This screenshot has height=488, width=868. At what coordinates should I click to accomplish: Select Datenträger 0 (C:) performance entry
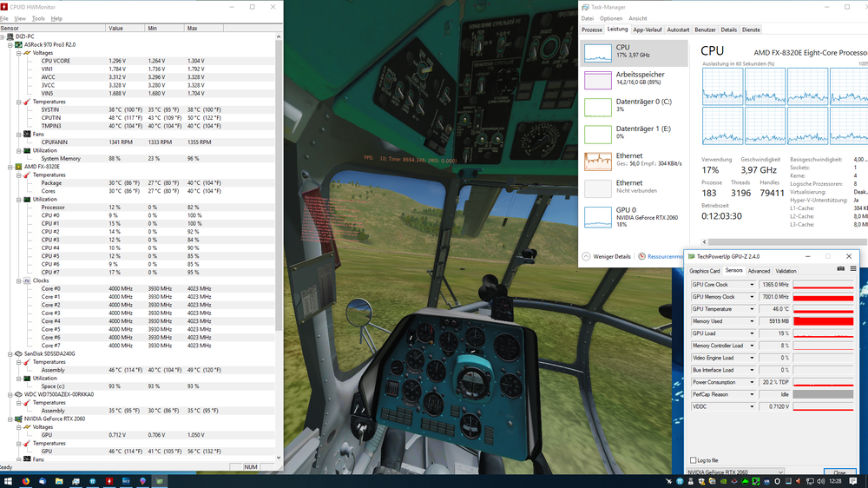point(635,107)
